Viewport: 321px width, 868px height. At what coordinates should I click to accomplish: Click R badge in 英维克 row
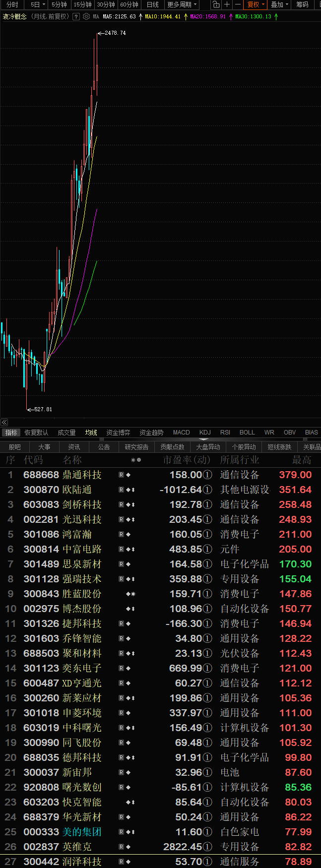121,847
